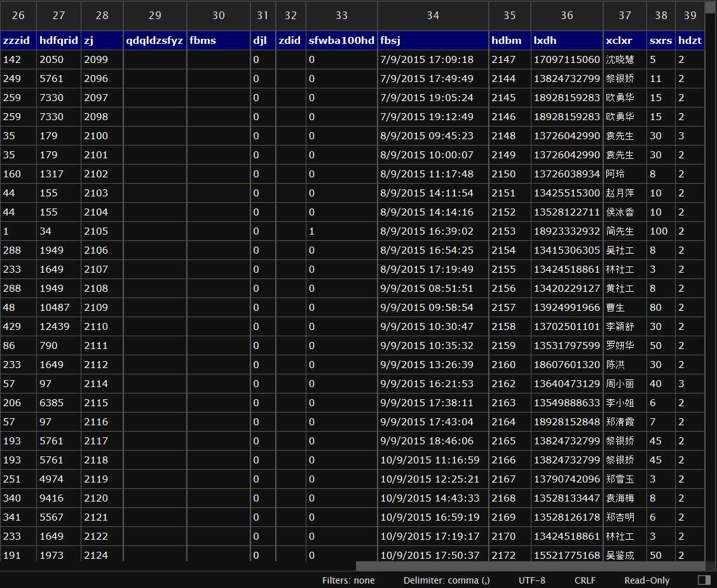
Task: Select column number 39 header
Action: point(690,15)
